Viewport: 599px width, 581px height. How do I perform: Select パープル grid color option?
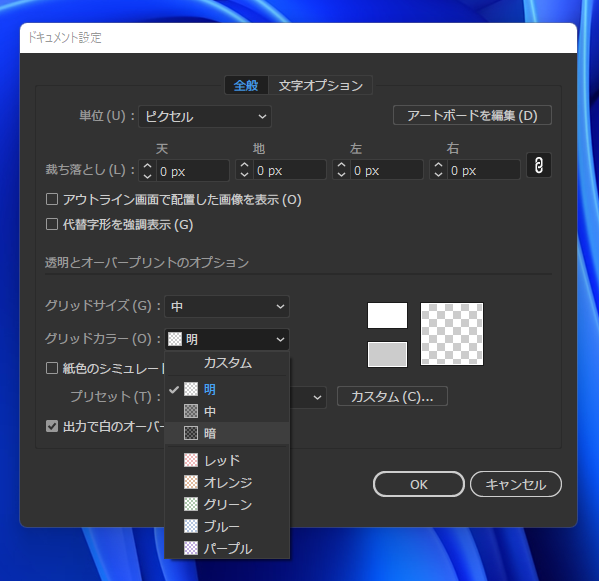point(227,549)
